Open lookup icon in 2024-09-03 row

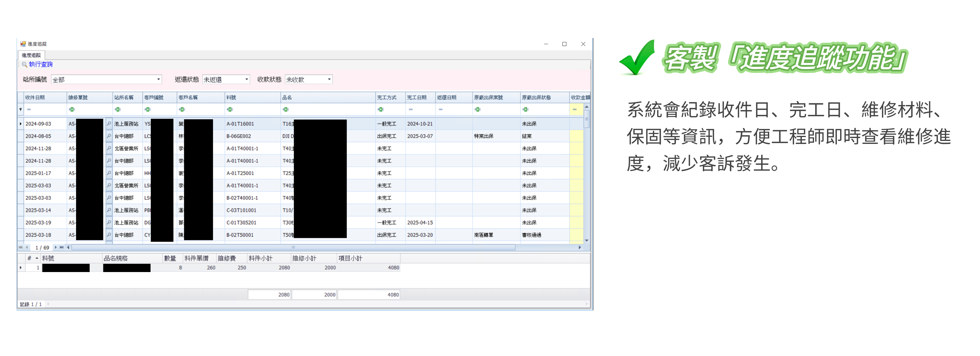109,123
